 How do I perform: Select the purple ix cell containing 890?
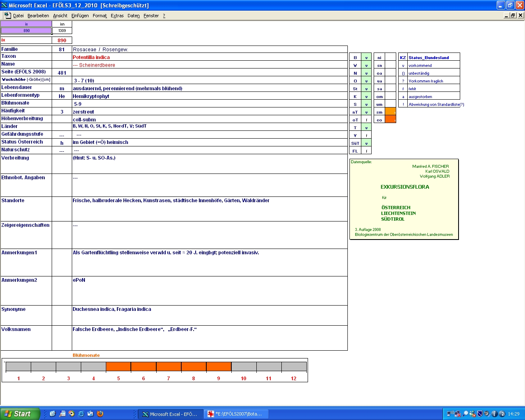pos(26,30)
